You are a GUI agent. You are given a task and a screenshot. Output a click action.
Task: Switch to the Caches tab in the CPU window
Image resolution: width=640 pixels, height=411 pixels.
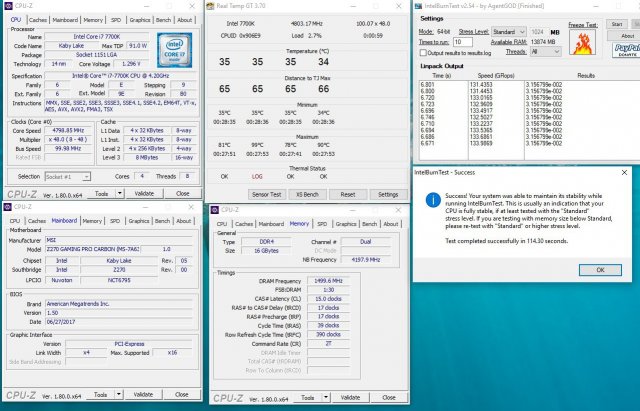[x=38, y=20]
